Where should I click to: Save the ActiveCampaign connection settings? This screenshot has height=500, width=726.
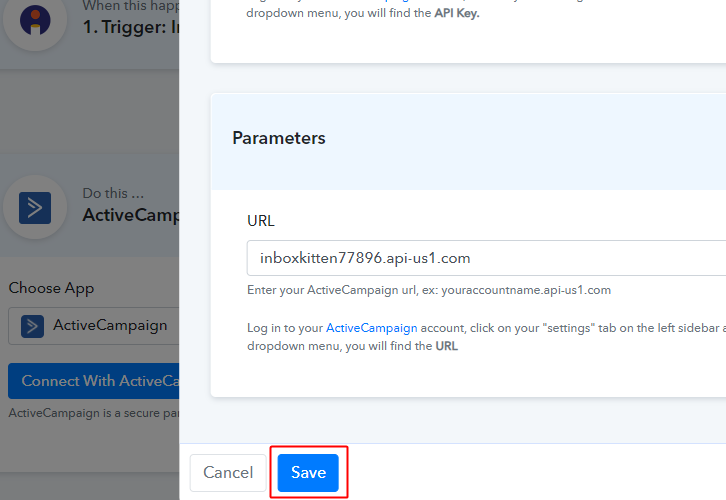tap(308, 473)
